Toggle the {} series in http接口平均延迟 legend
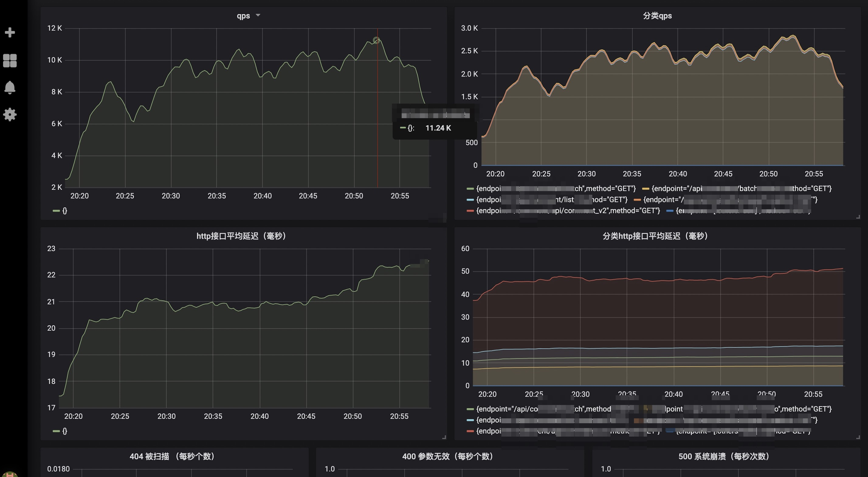 65,431
